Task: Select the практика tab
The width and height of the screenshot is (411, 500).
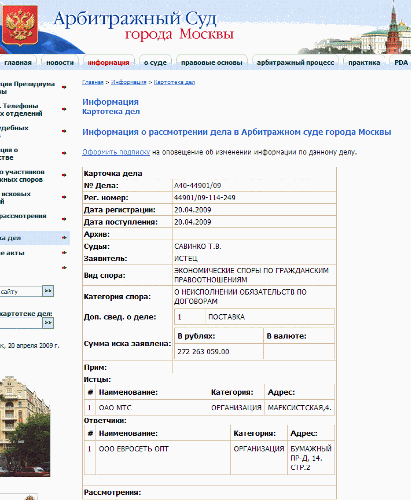Action: 364,63
